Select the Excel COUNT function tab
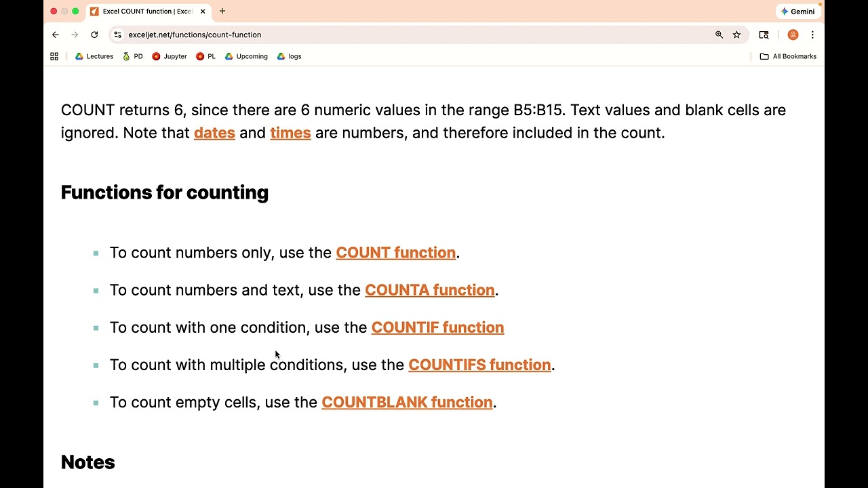 [148, 12]
